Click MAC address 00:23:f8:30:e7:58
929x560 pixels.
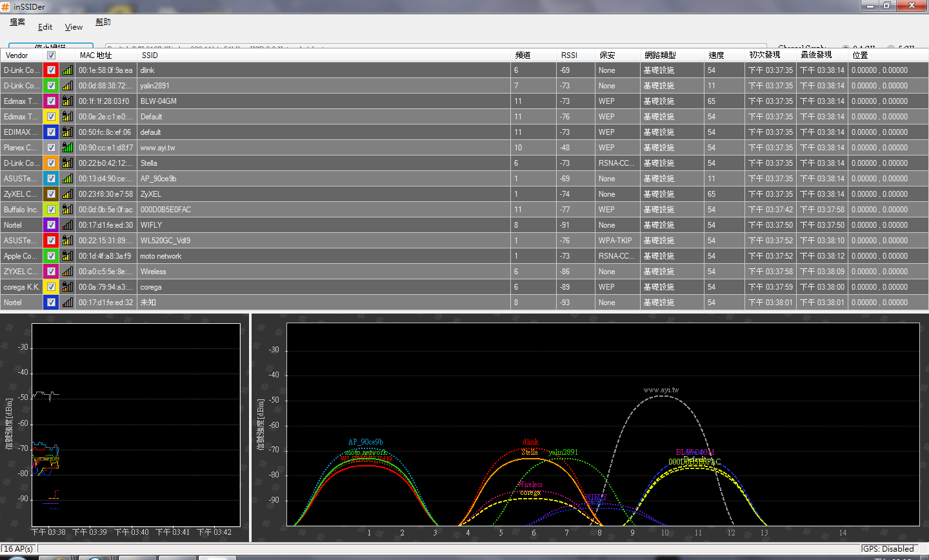pyautogui.click(x=106, y=194)
